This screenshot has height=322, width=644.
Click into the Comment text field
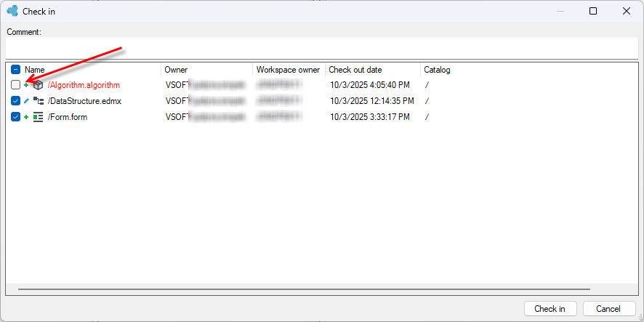click(322, 48)
